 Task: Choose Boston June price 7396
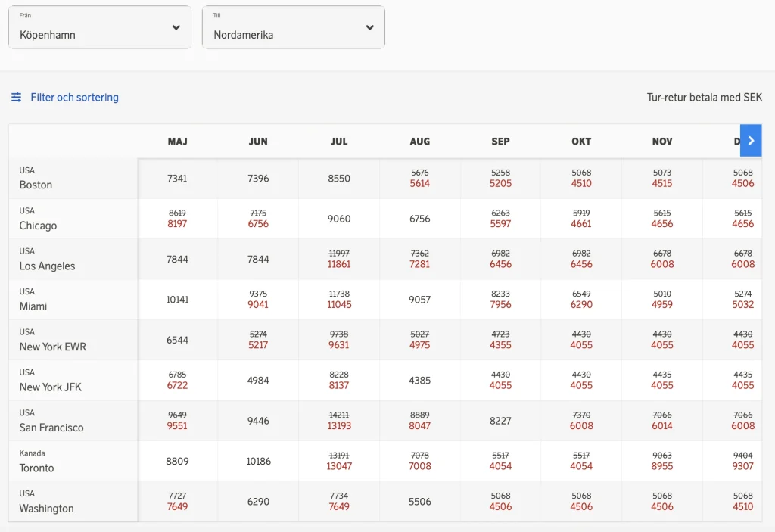click(258, 179)
